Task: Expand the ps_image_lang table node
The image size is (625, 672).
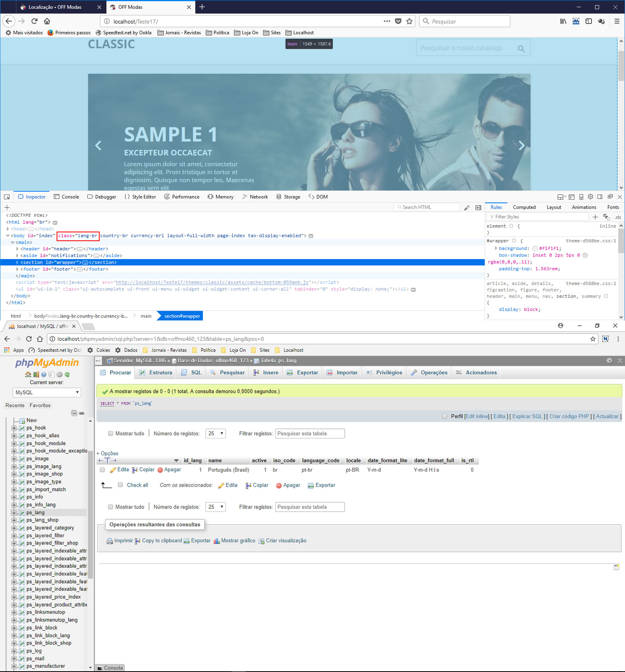Action: tap(14, 467)
